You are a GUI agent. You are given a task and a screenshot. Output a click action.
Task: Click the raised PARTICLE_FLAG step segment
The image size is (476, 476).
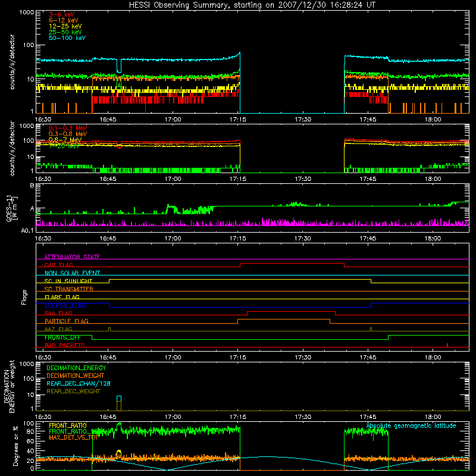coord(284,320)
